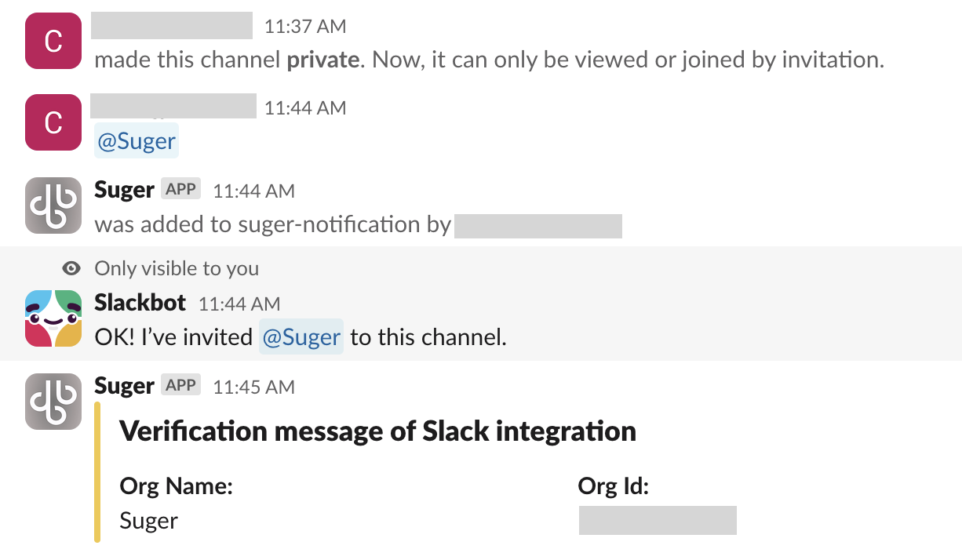Click the APP badge on the 'was added' Suger message
Screen dimensions: 962x560
181,189
